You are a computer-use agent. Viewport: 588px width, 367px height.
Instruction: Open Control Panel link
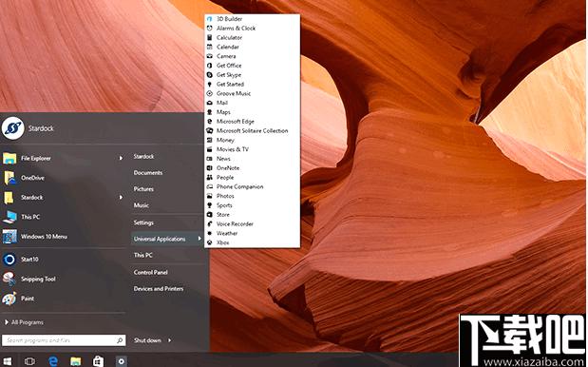tap(150, 273)
